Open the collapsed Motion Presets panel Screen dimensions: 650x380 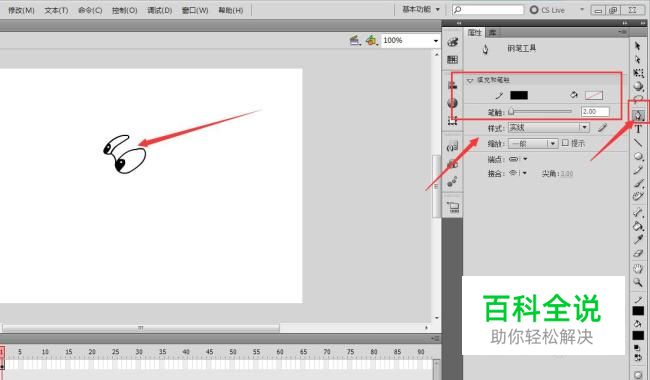[453, 182]
